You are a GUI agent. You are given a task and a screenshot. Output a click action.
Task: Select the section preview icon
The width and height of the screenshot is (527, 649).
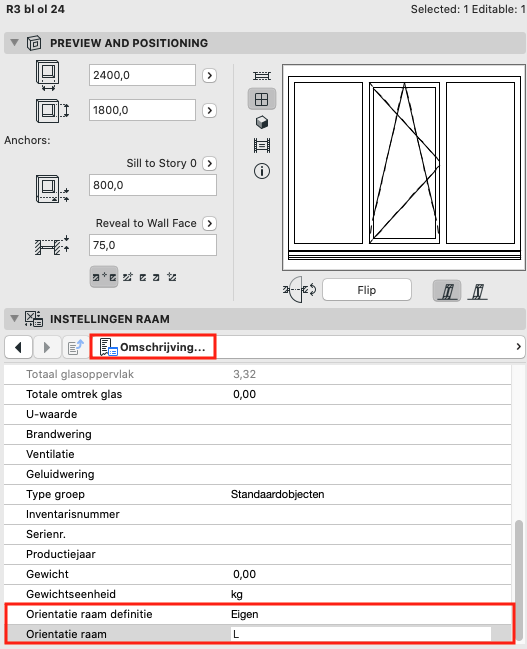click(x=262, y=146)
